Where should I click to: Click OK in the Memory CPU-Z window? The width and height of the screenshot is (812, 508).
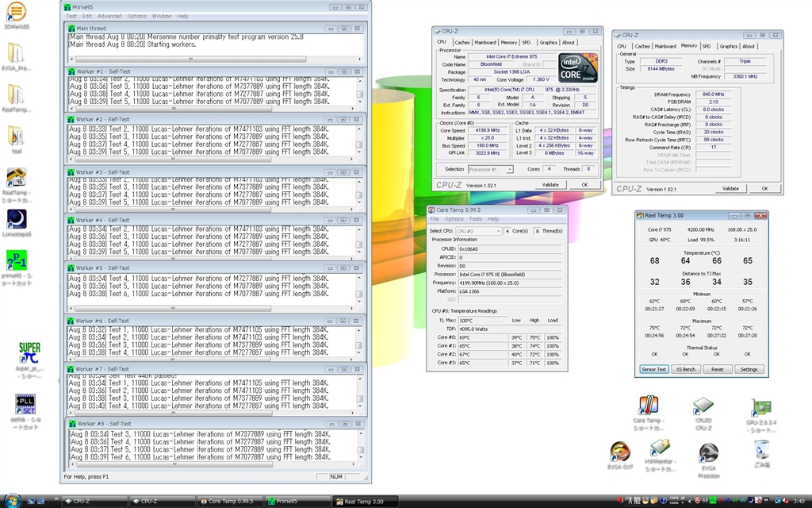[764, 189]
